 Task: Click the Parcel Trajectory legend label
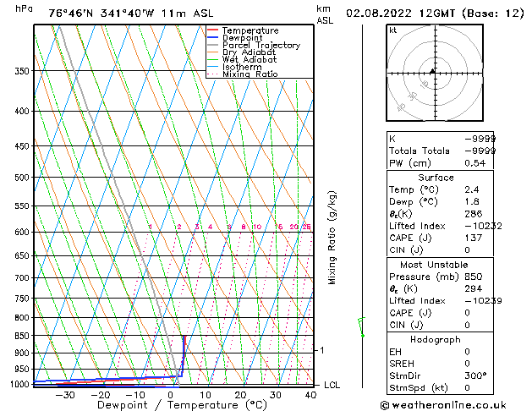click(x=261, y=45)
